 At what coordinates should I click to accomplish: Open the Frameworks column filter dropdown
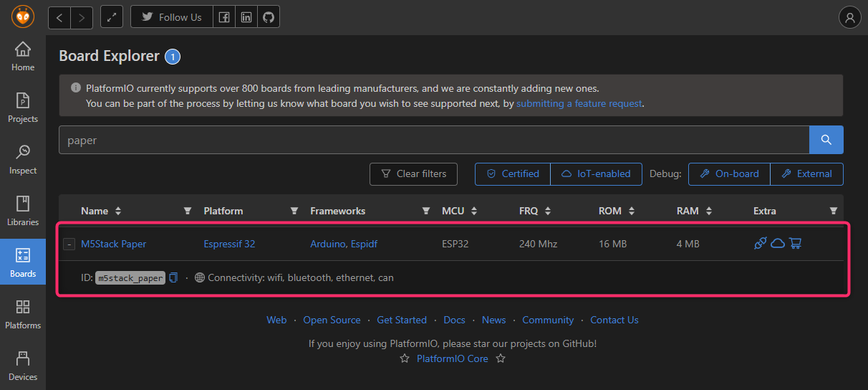click(426, 211)
